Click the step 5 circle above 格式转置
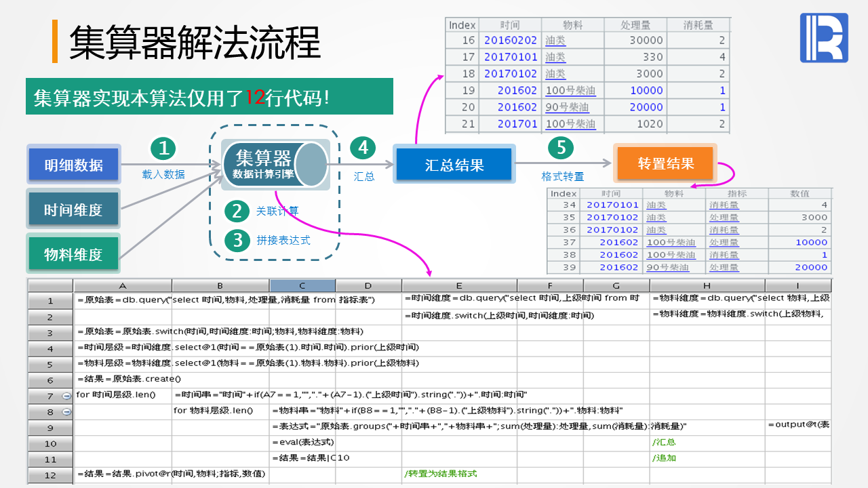Screen dimensions: 868x488 pos(561,148)
